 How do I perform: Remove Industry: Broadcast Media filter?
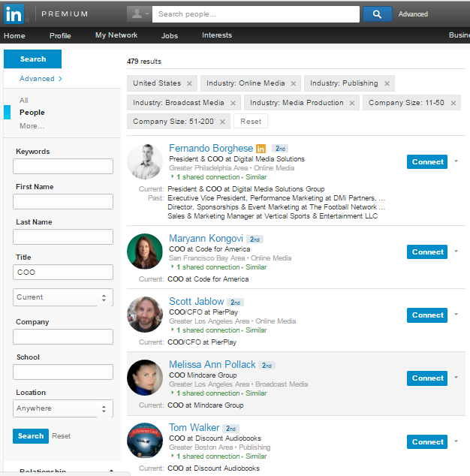tap(233, 103)
